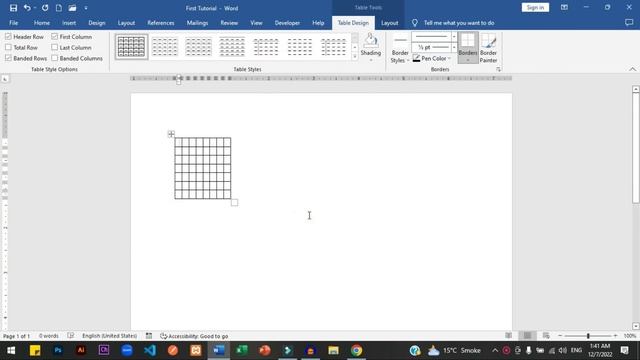Screen dimensions: 640x360
Task: Open the line style dropdown
Action: 454,37
